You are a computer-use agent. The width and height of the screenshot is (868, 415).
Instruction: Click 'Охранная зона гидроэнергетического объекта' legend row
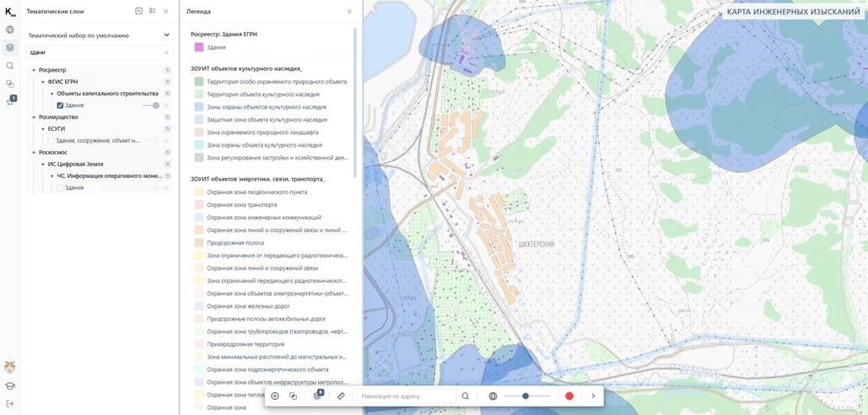click(x=261, y=369)
